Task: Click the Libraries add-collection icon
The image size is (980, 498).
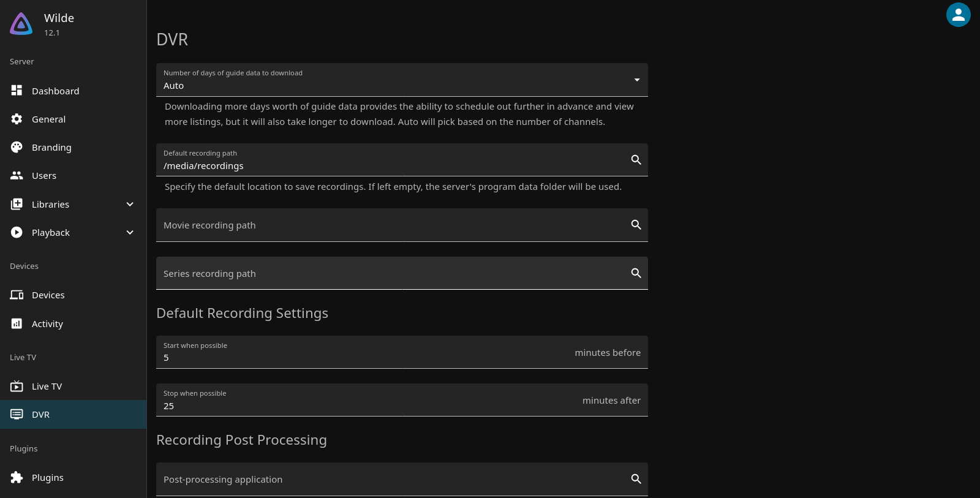Action: coord(17,204)
